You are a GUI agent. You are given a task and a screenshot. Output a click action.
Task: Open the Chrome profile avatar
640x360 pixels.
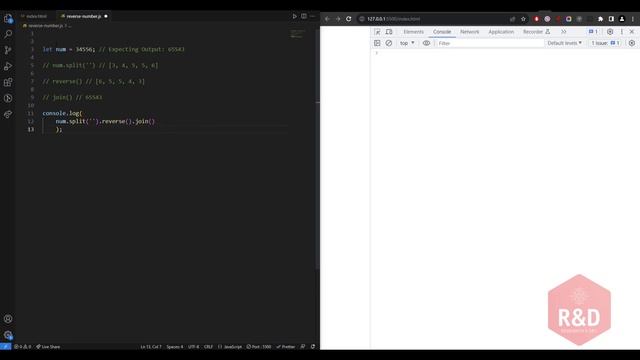coord(622,19)
